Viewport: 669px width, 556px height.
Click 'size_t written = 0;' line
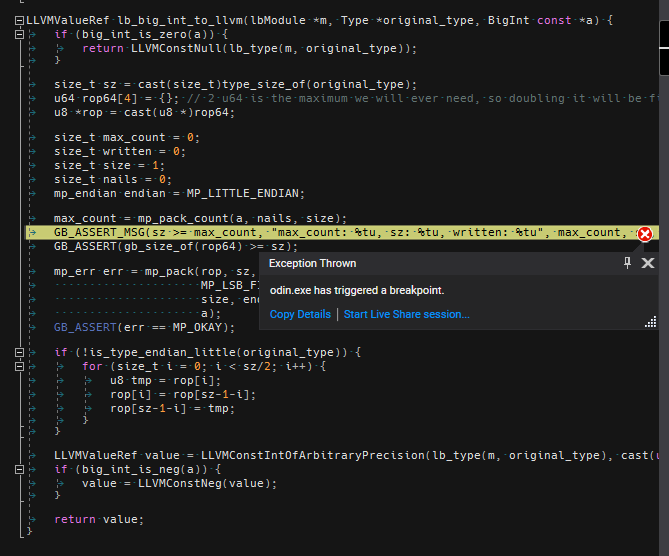[120, 151]
